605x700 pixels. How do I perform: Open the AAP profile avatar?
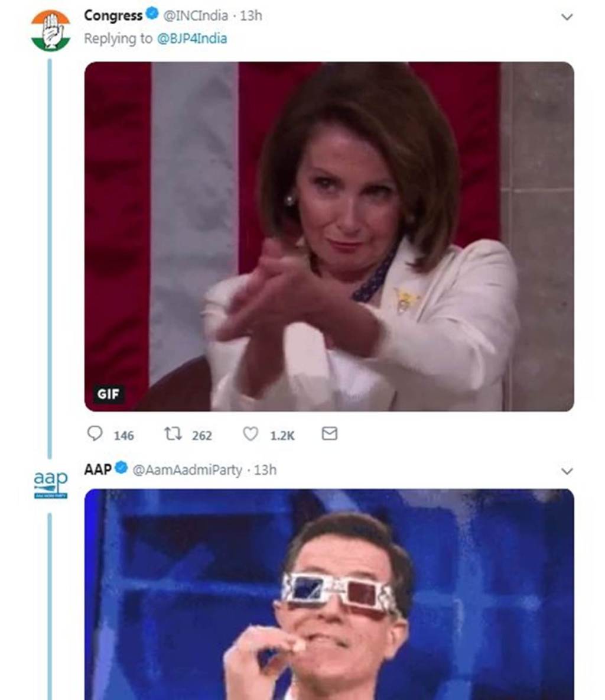pyautogui.click(x=50, y=484)
